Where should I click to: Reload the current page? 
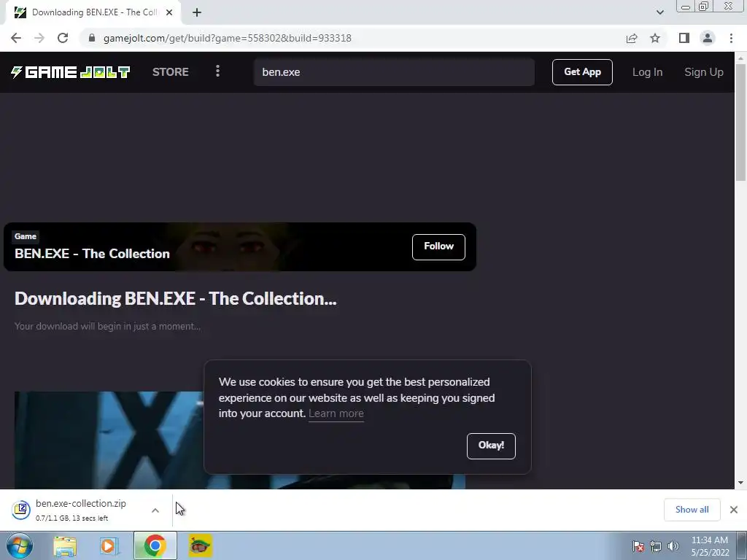[x=63, y=38]
